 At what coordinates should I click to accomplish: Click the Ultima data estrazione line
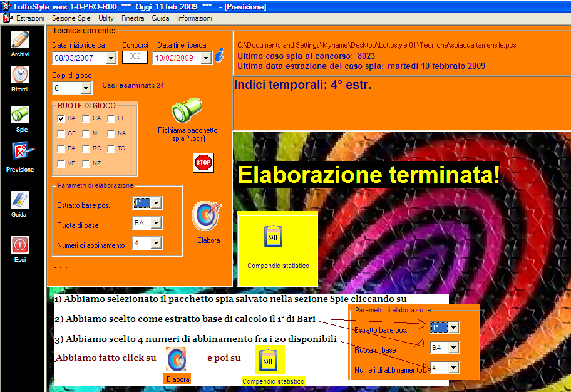point(361,66)
